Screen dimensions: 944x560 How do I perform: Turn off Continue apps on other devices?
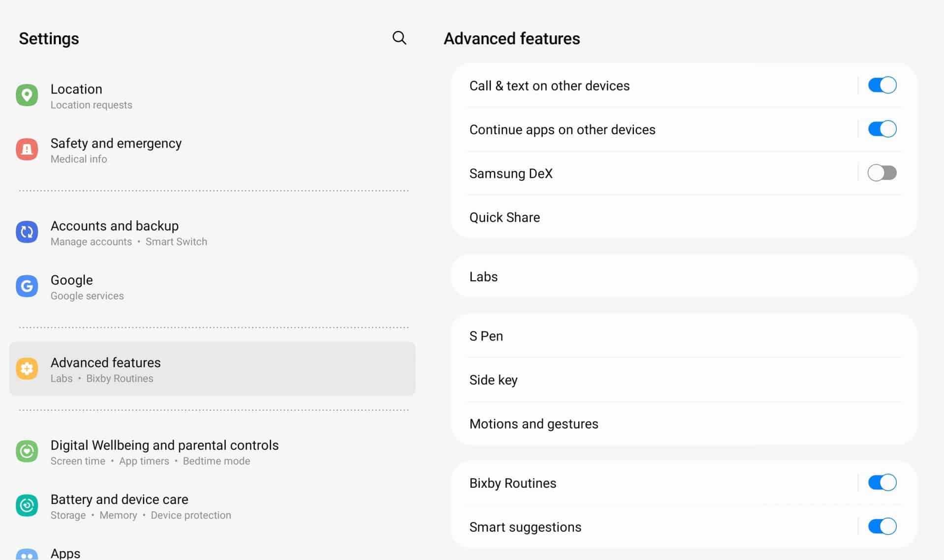882,129
